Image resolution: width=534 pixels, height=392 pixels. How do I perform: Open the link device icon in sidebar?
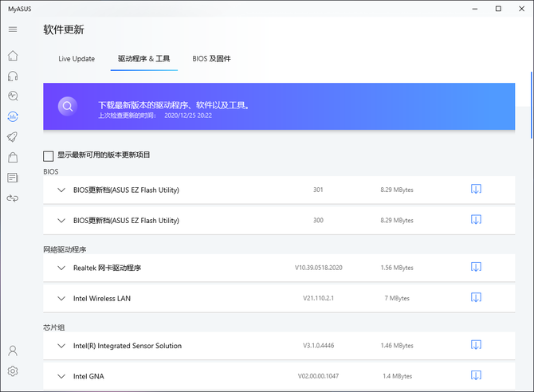point(13,198)
